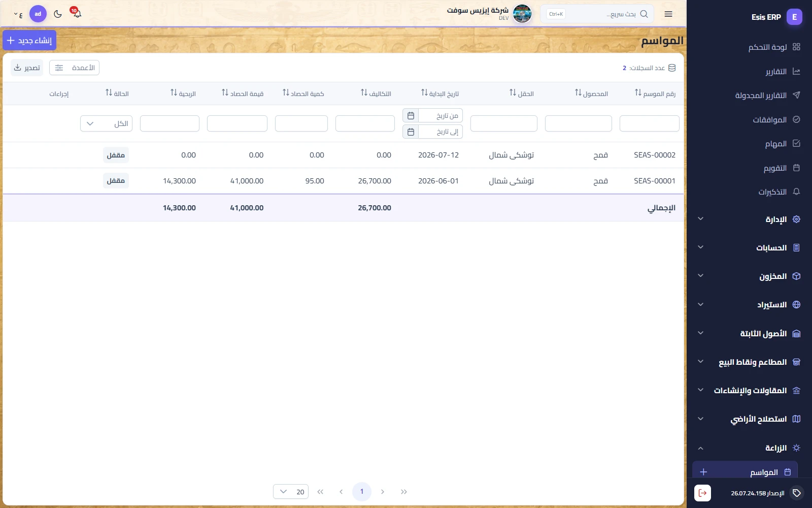Open notifications bell icon
Viewport: 812px width, 508px height.
click(77, 13)
